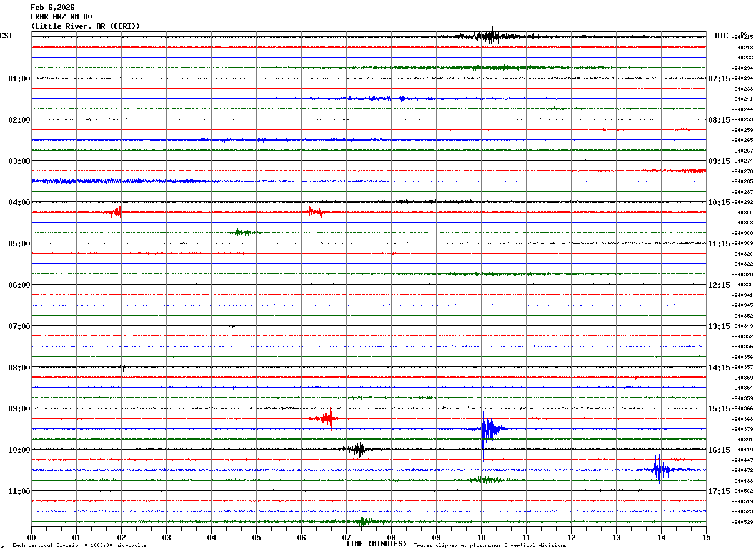Click the 07:15 UTC time label
756x554 pixels.
pyautogui.click(x=719, y=78)
